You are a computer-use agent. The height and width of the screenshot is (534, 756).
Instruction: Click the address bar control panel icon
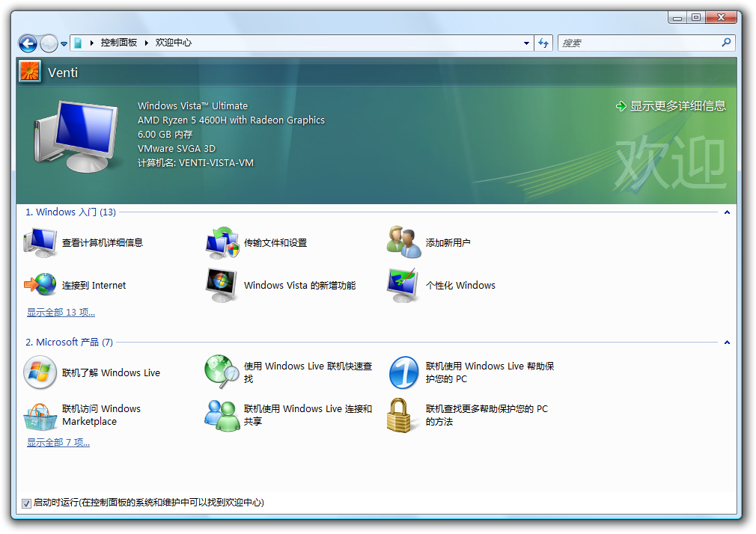pyautogui.click(x=78, y=43)
